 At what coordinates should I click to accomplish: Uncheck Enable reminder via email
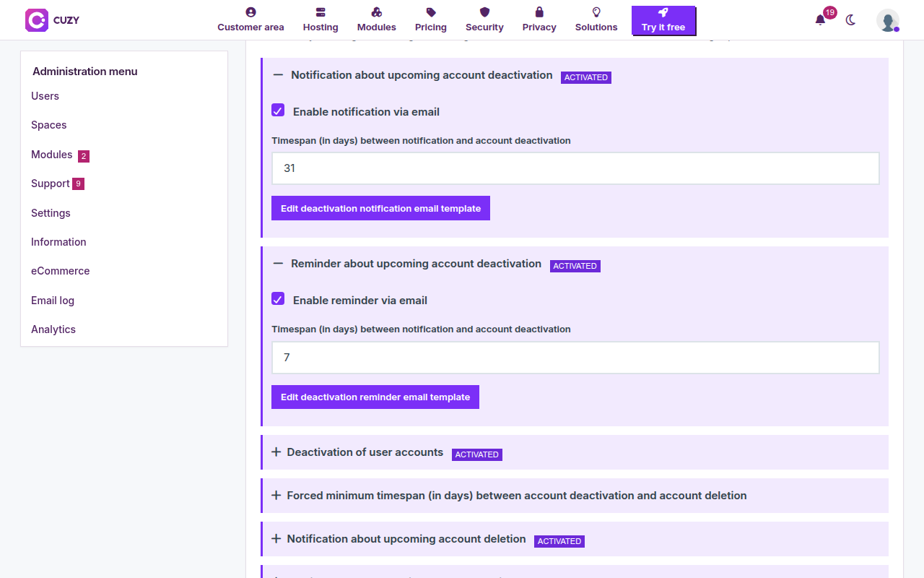(x=278, y=299)
